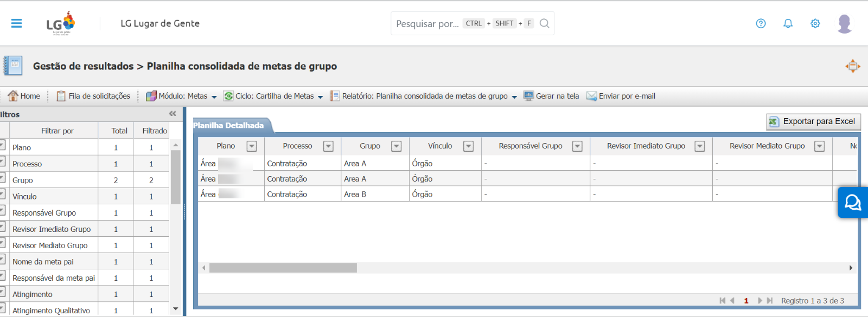Click Gerar na tela
The image size is (868, 317).
(x=551, y=96)
